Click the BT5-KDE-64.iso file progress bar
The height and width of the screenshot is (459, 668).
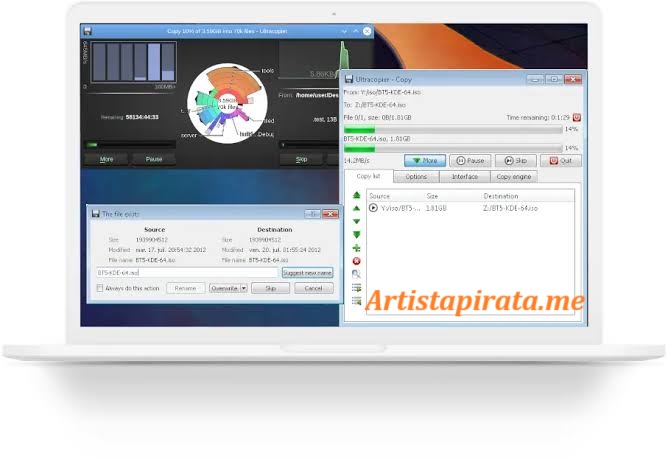453,148
